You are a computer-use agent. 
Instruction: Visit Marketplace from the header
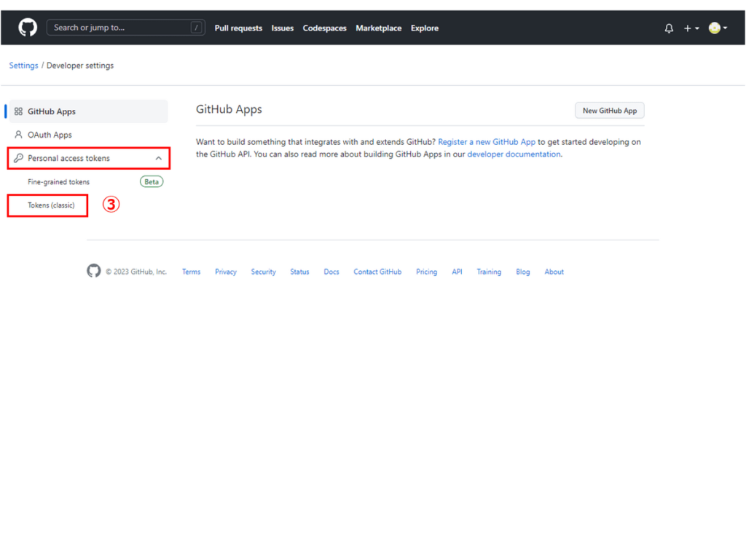[x=379, y=28]
